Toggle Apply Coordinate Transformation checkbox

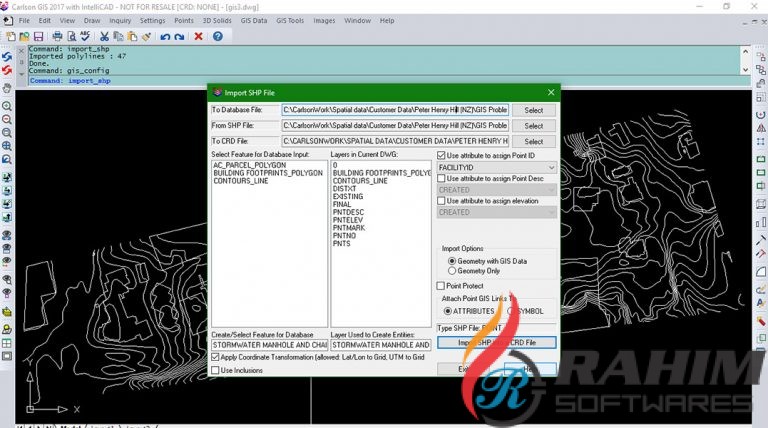point(215,357)
